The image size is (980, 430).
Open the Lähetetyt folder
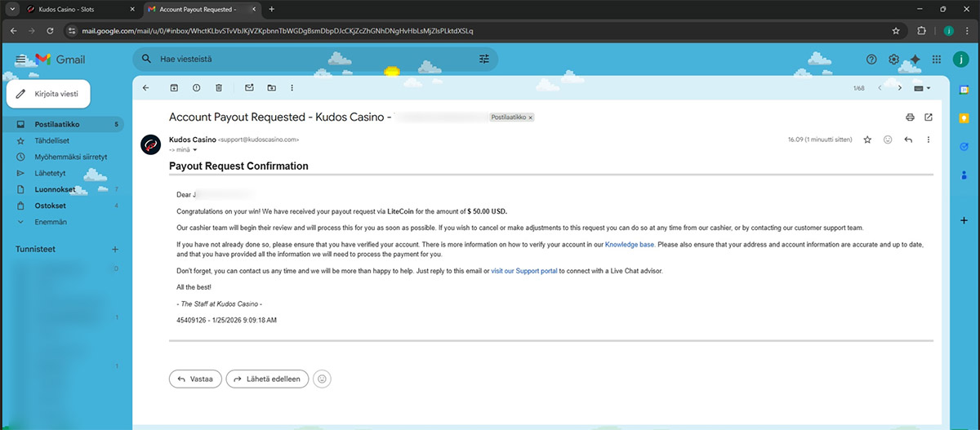(x=51, y=173)
